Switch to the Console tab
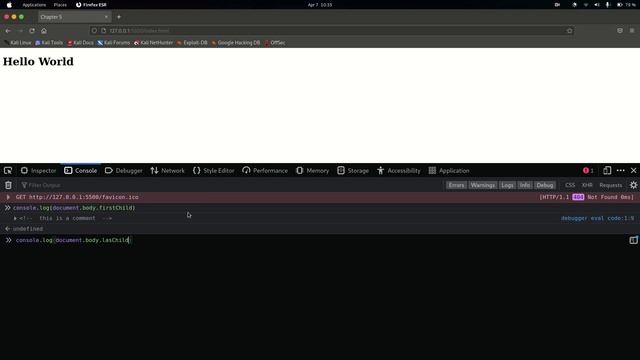 (80, 171)
